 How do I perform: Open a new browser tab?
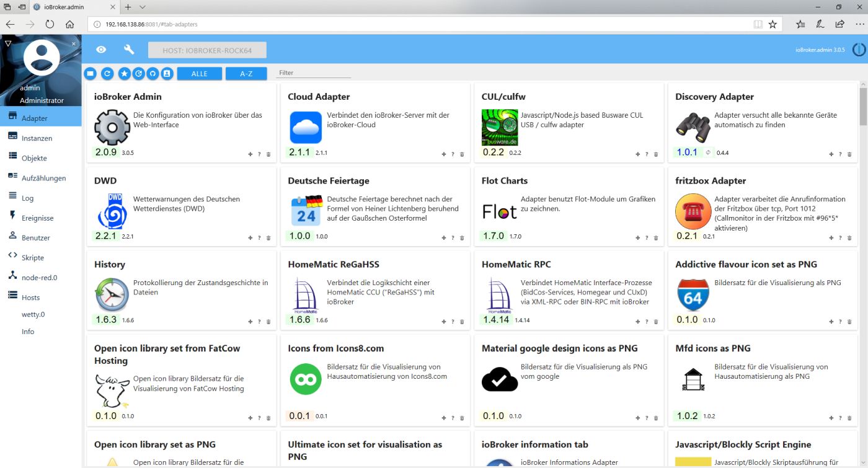[128, 7]
